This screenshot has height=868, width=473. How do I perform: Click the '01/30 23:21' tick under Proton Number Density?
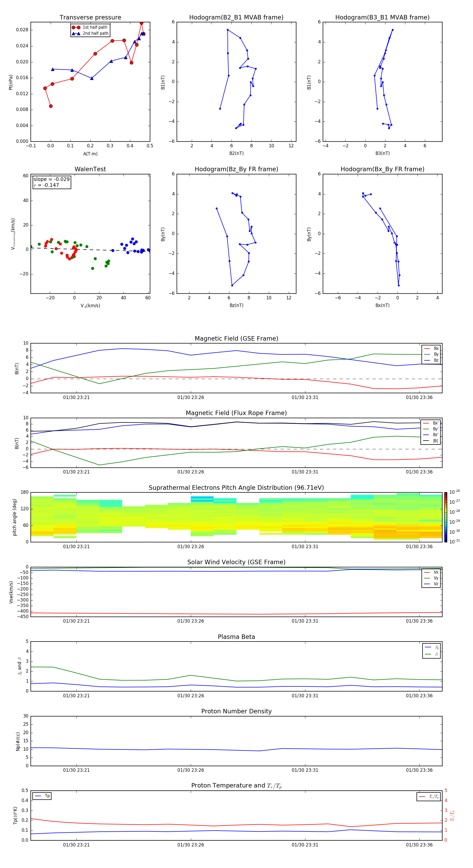pyautogui.click(x=76, y=770)
